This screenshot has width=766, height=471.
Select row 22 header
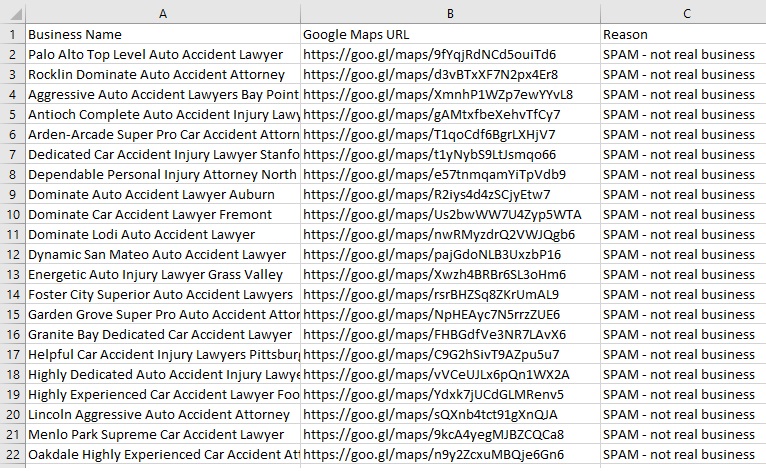[x=13, y=454]
